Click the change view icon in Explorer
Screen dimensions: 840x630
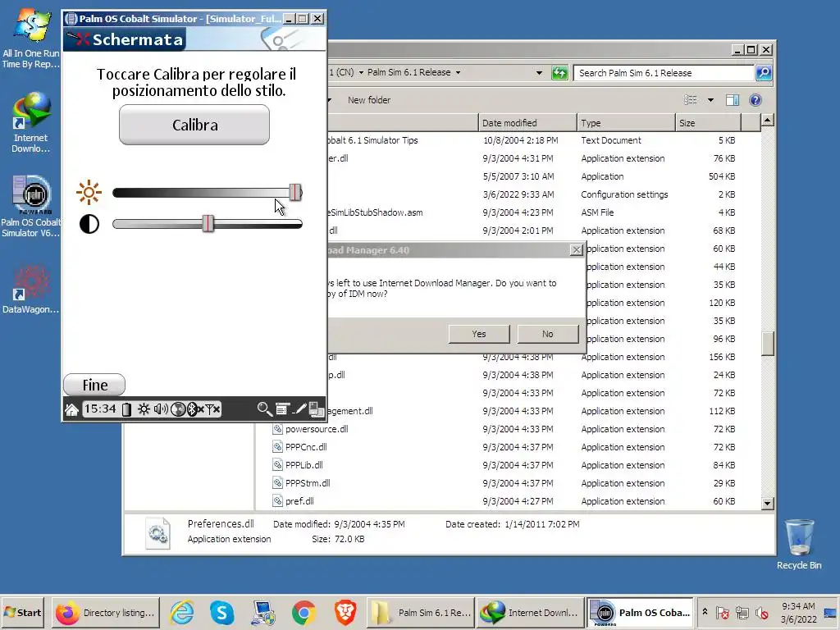[x=691, y=100]
